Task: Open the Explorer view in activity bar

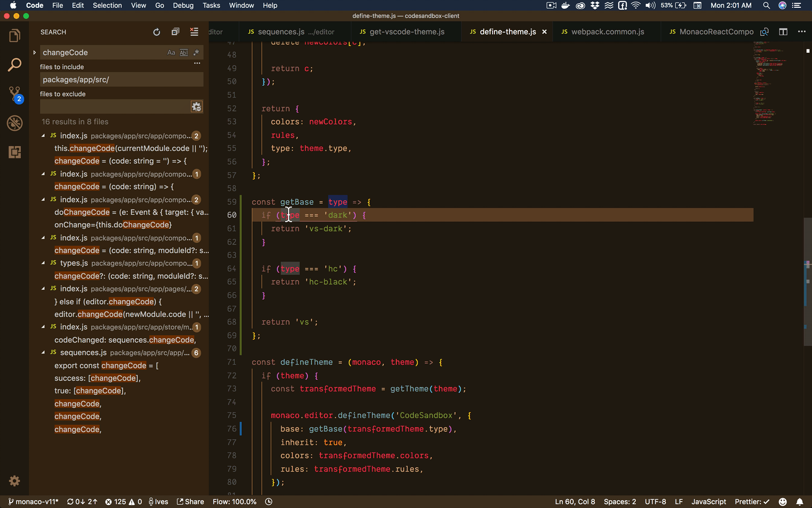Action: [14, 36]
